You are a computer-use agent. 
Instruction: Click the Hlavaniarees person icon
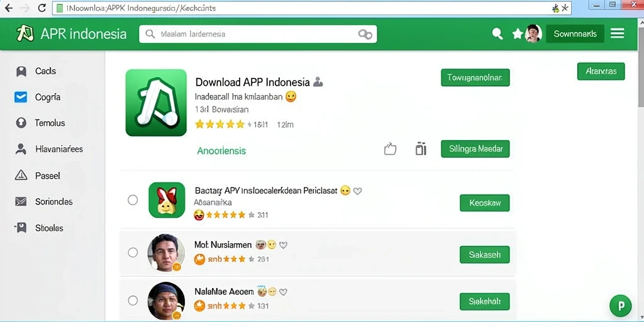[21, 149]
